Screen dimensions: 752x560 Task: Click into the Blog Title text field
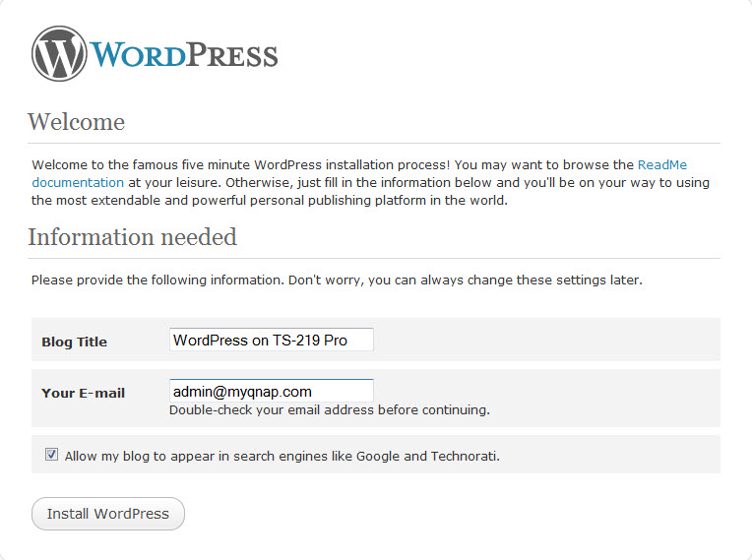pyautogui.click(x=271, y=340)
